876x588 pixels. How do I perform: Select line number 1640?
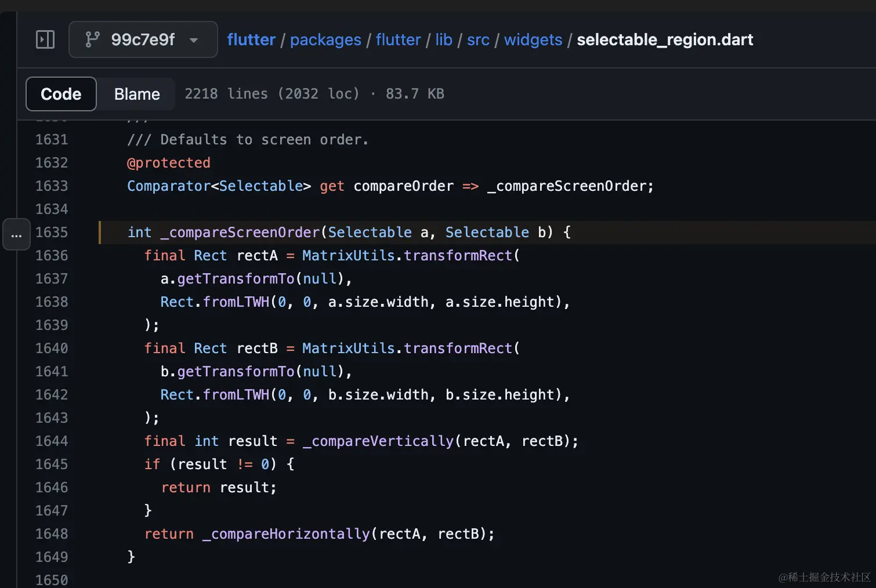[x=52, y=349]
